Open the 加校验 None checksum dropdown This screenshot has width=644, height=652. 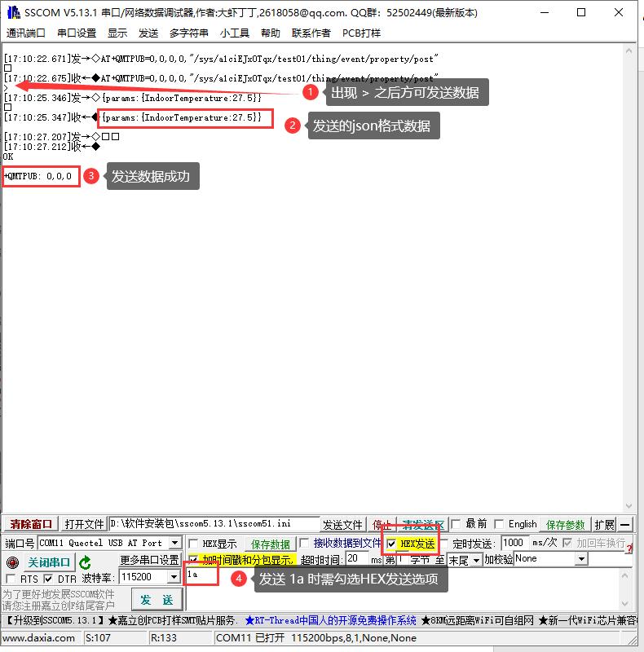(581, 559)
